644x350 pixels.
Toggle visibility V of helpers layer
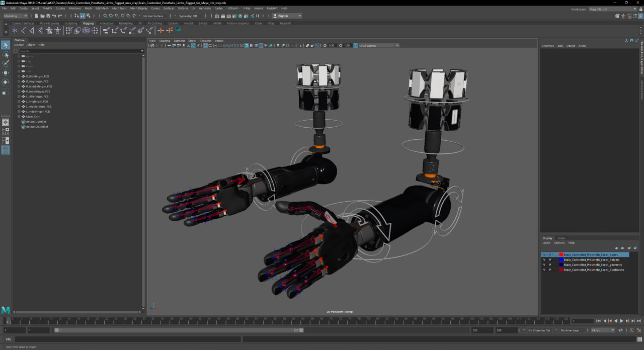(544, 260)
